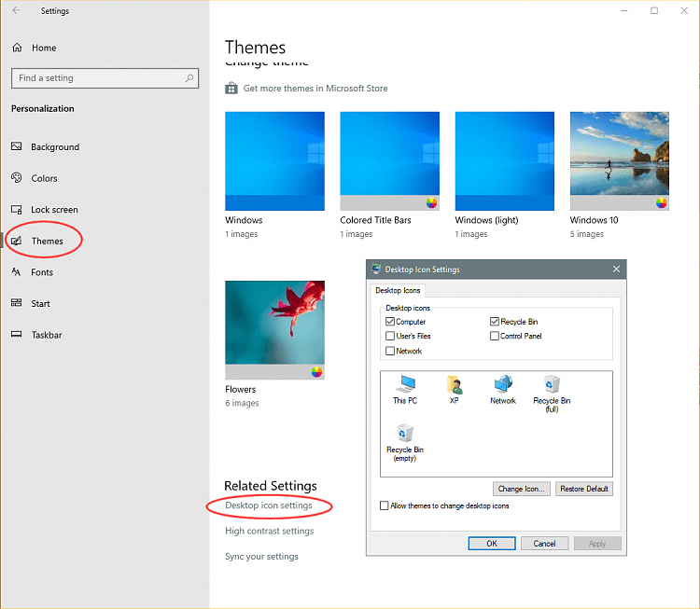This screenshot has height=609, width=700.
Task: Click the Restore Default button
Action: (x=584, y=489)
